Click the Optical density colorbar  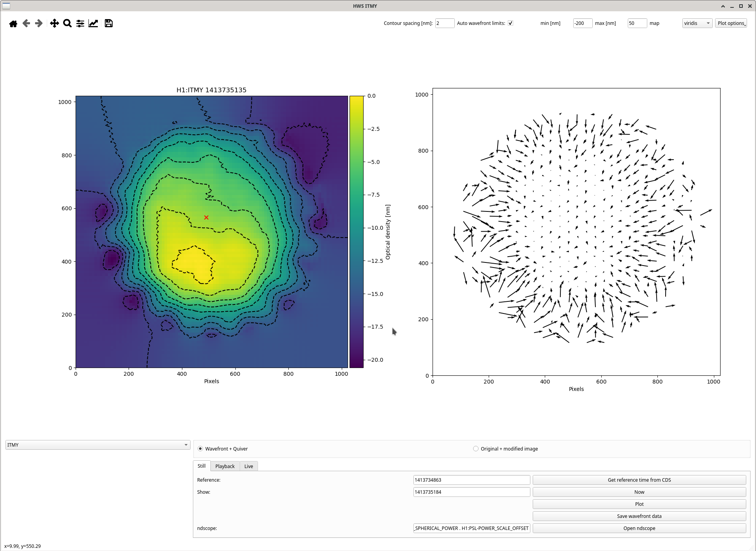(x=357, y=232)
